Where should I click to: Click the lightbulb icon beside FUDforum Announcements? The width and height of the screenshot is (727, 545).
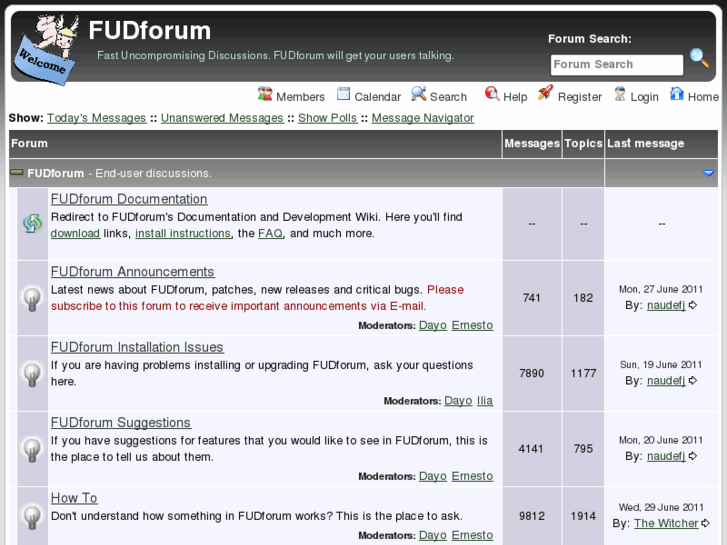32,299
